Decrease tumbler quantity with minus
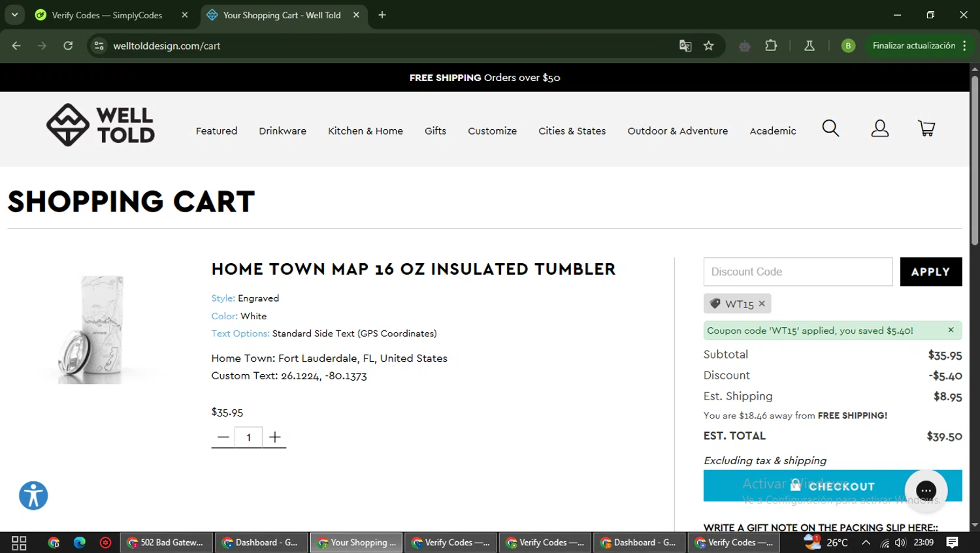Viewport: 980px width, 553px height. point(223,437)
